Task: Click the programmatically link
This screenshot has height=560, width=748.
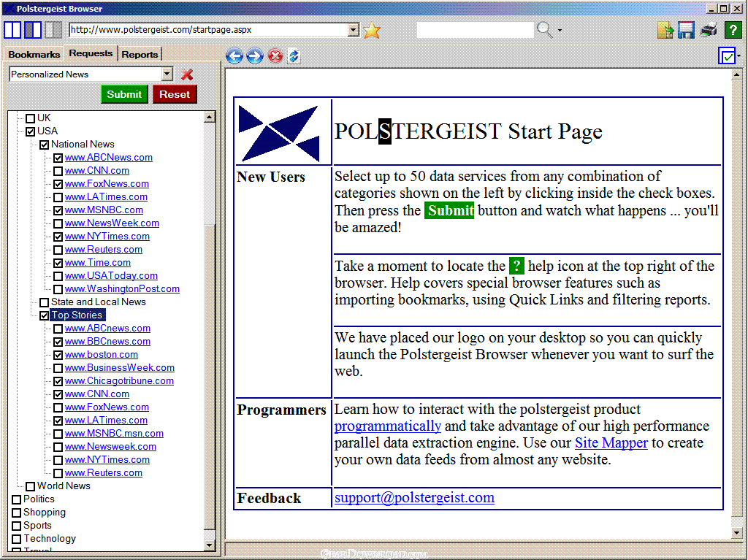Action: (387, 426)
